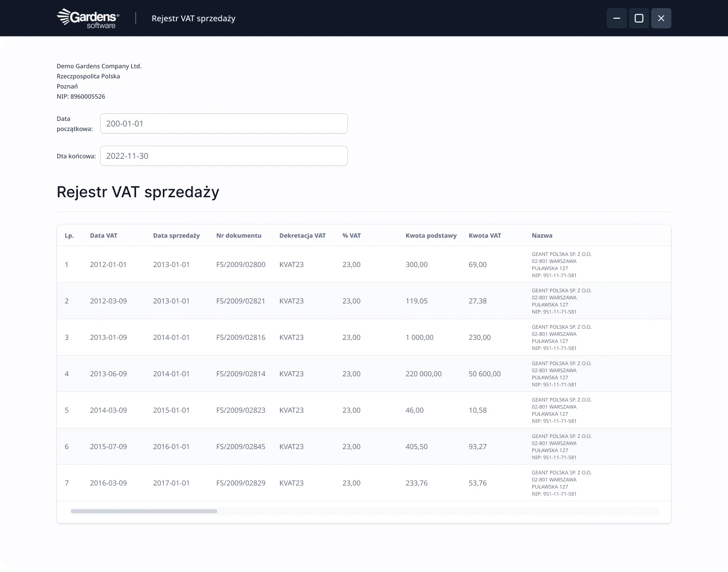Click the Kwota VAT column header

(x=484, y=236)
